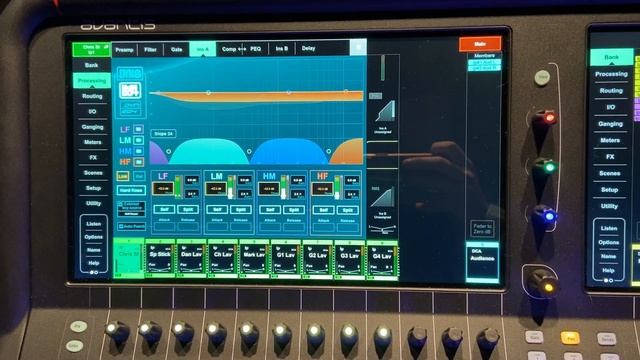Open the Delay tab

308,48
